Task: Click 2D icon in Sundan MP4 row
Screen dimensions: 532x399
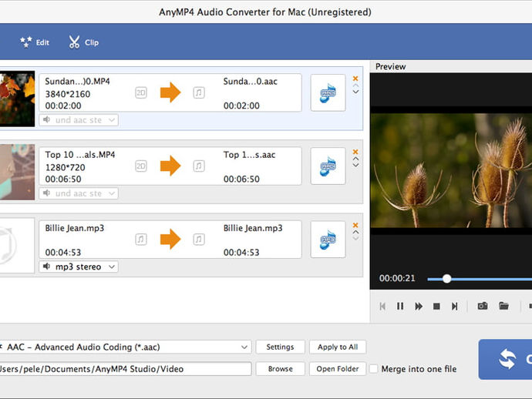Action: 141,92
